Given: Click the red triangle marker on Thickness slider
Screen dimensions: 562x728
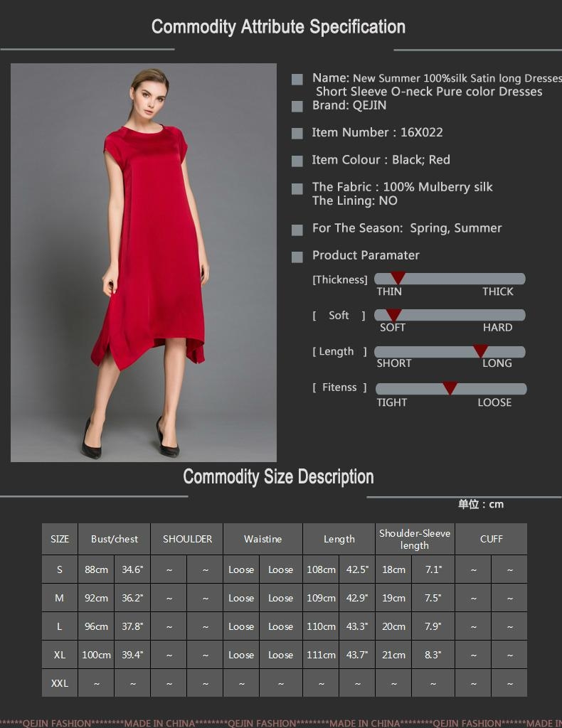Looking at the screenshot, I should coord(398,278).
